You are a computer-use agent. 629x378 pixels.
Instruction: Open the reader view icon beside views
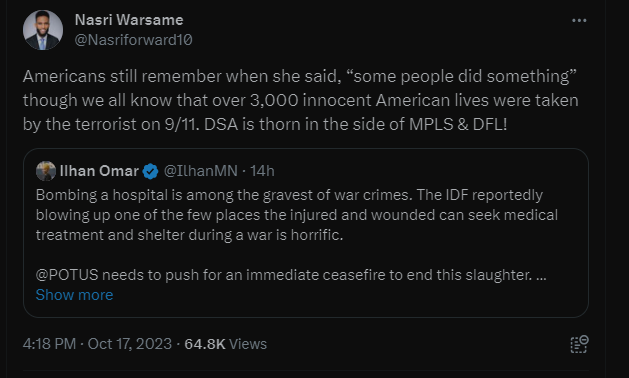(579, 344)
